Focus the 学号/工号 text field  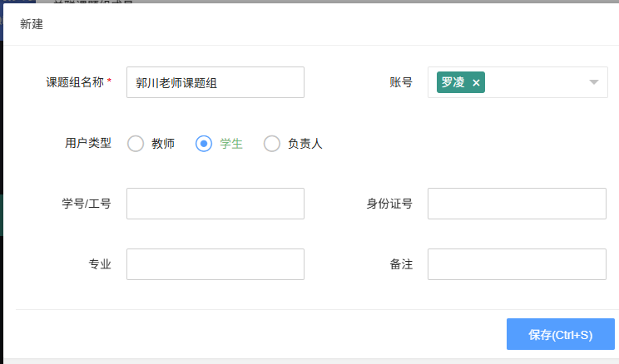(x=215, y=204)
